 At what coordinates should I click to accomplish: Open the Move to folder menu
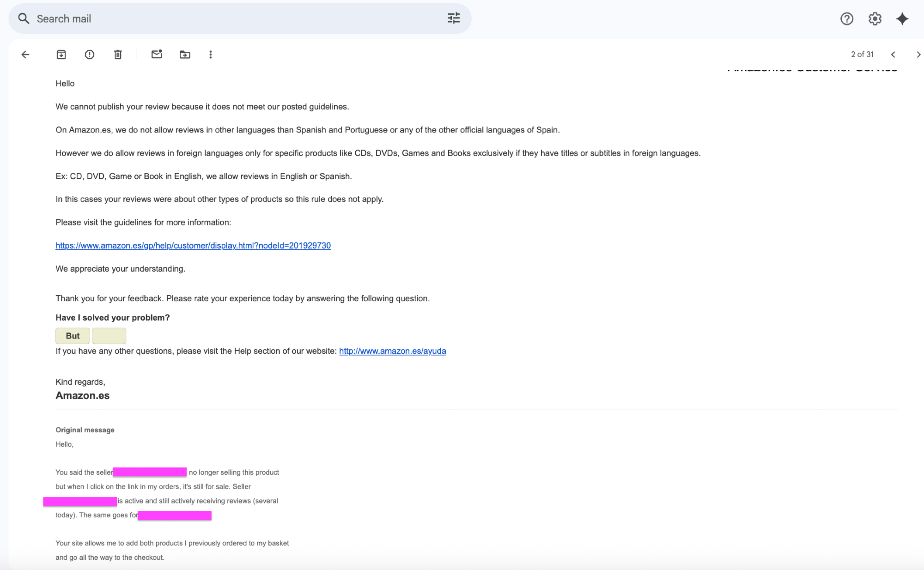[x=185, y=55]
